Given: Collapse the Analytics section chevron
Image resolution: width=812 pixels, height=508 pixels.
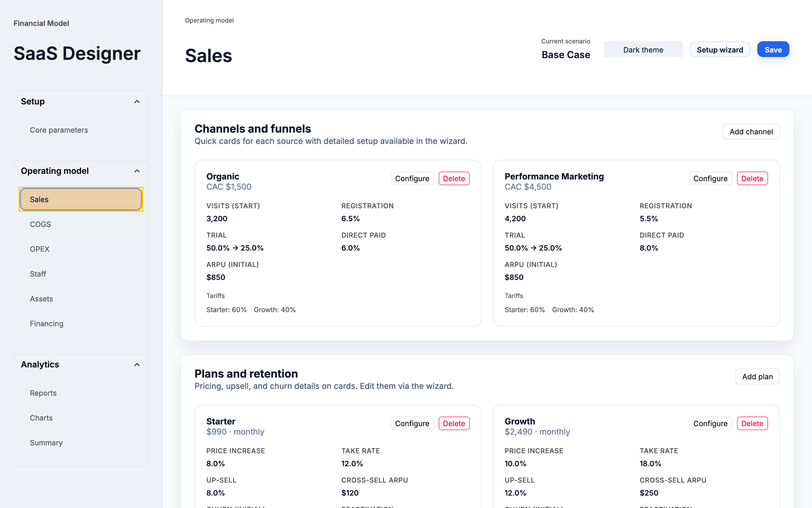Looking at the screenshot, I should click(137, 365).
